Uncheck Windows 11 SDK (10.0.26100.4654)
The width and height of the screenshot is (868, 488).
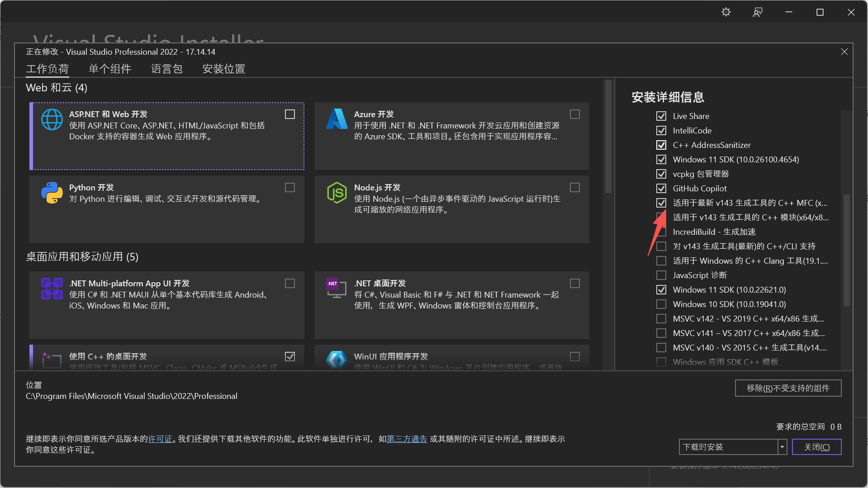coord(661,160)
